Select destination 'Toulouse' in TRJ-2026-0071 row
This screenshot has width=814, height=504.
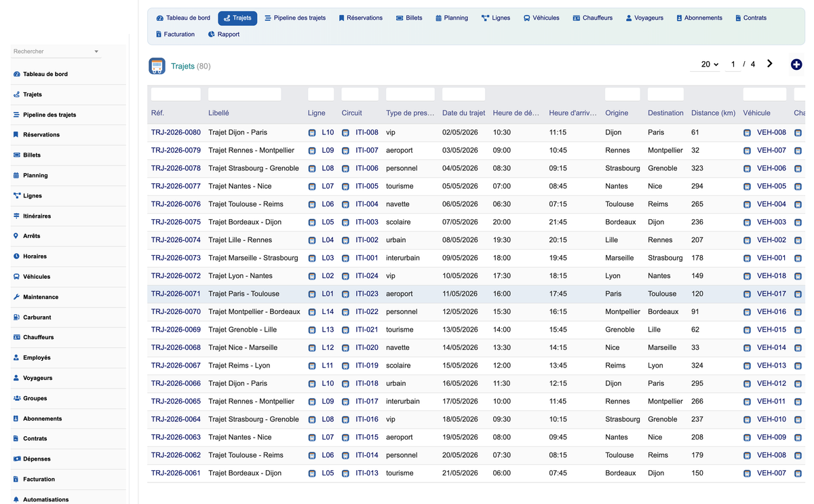pos(662,294)
